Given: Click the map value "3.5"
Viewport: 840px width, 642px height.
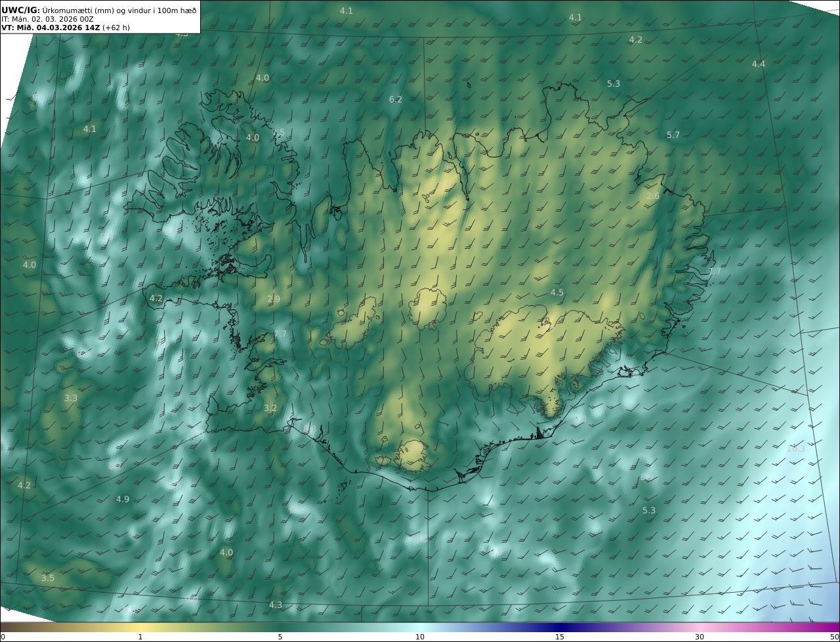Looking at the screenshot, I should pos(47,578).
